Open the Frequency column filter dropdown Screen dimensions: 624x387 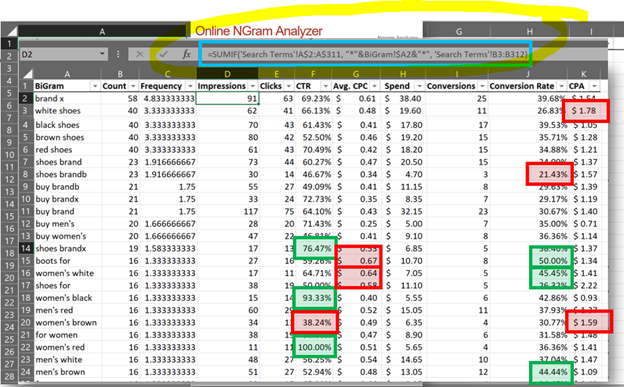(x=190, y=86)
